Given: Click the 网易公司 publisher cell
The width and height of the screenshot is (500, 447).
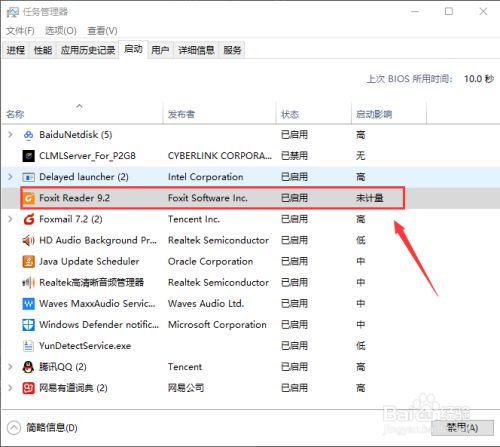Looking at the screenshot, I should (x=186, y=388).
